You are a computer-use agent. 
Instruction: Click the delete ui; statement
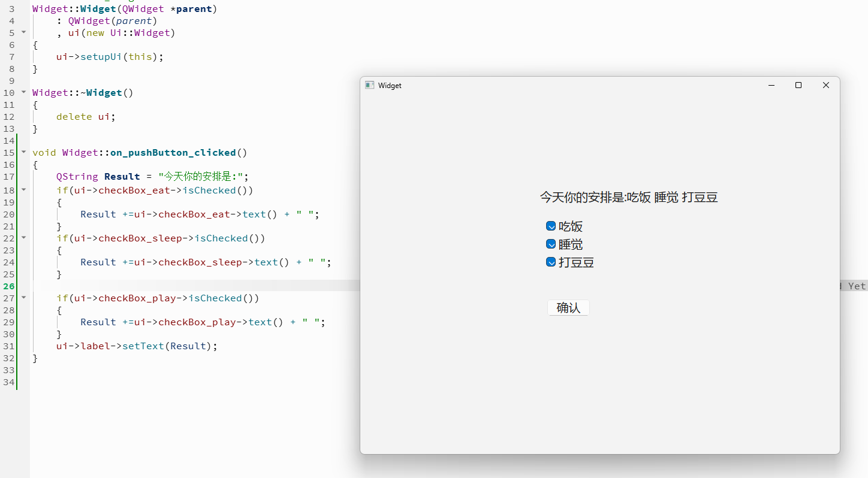click(86, 117)
